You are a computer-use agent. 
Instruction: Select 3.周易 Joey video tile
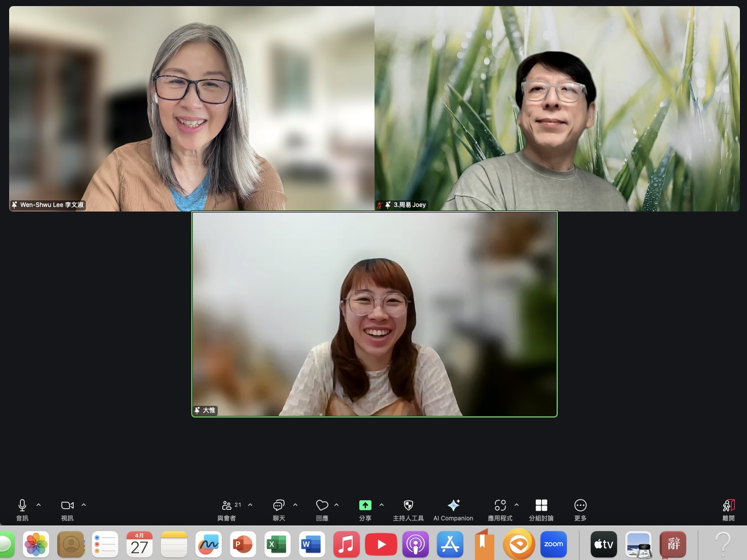[557, 109]
